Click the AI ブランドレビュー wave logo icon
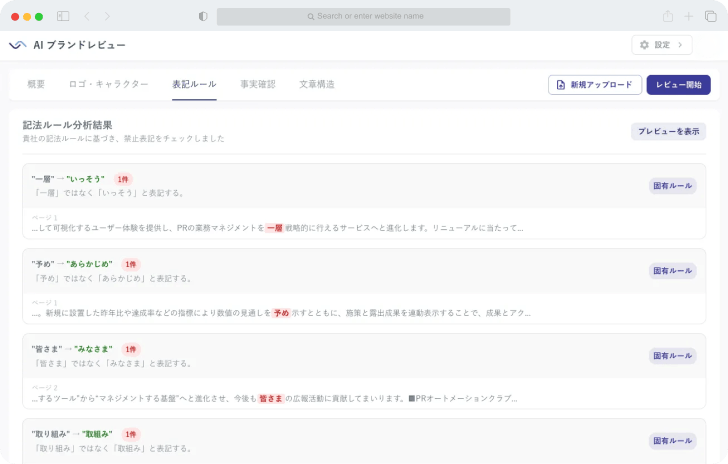Image resolution: width=728 pixels, height=464 pixels. pyautogui.click(x=18, y=45)
